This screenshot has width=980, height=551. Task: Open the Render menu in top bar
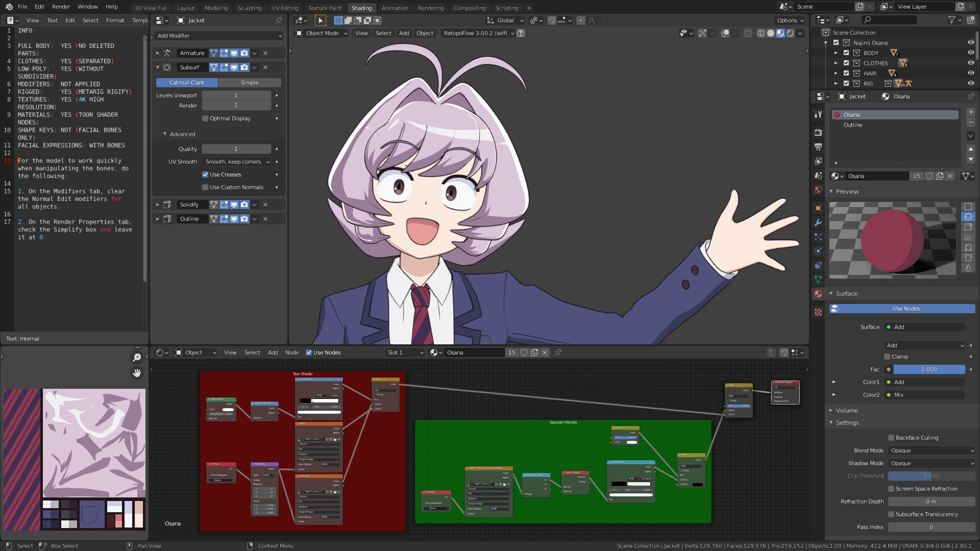[61, 7]
